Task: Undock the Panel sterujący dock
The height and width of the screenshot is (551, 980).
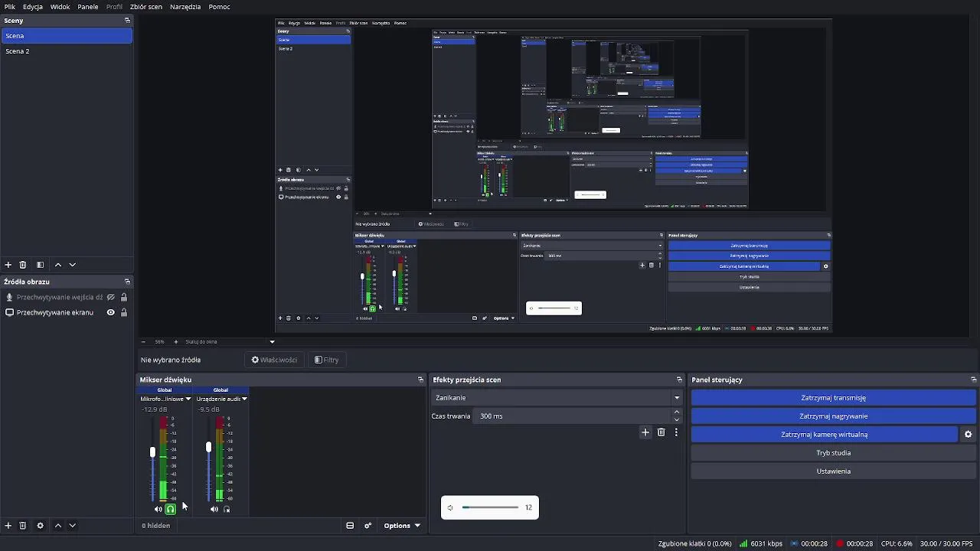Action: 973,380
